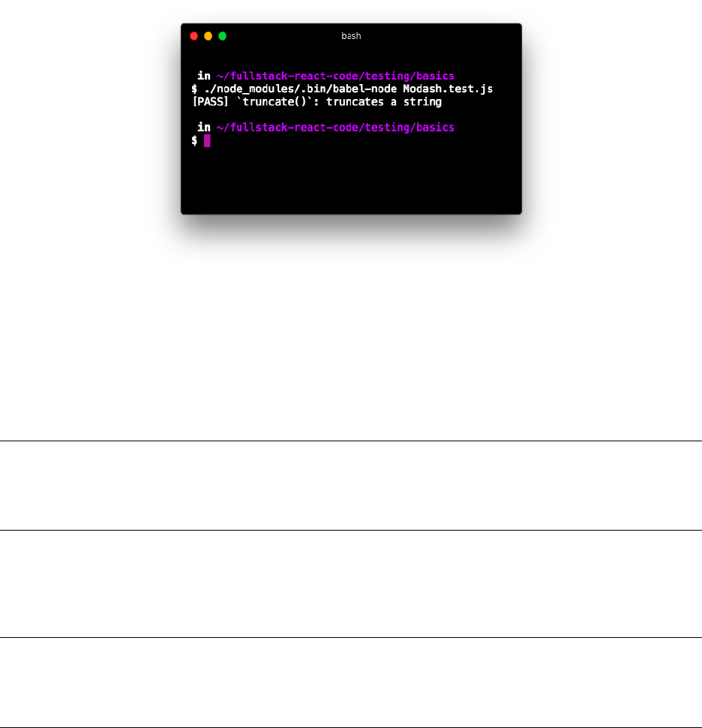The height and width of the screenshot is (728, 702).
Task: Click the dollar sign before the babel-node command
Action: [194, 89]
